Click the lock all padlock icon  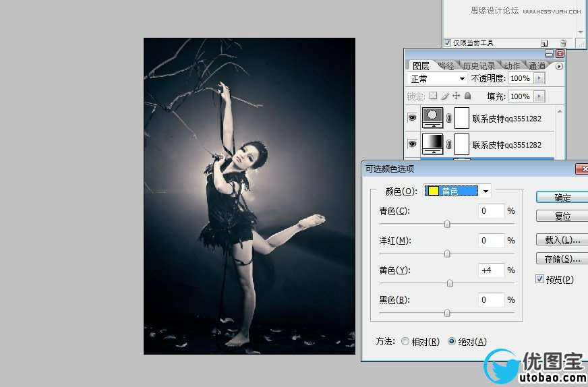coord(467,96)
